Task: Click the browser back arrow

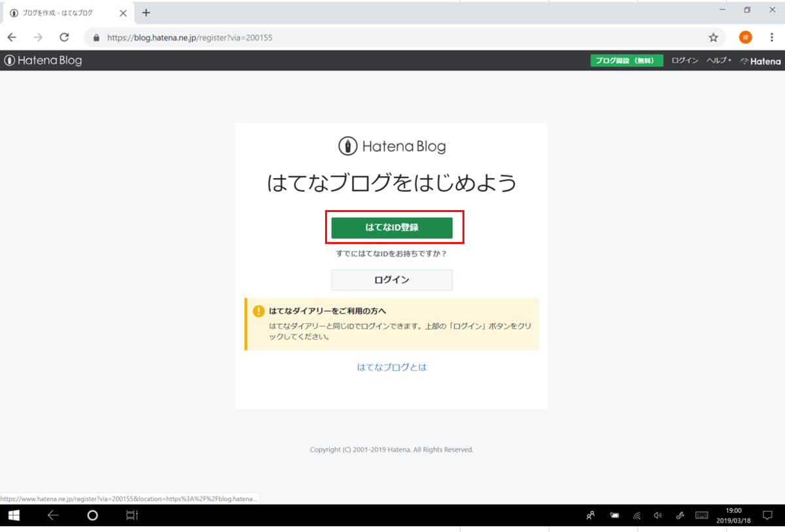Action: click(x=12, y=37)
